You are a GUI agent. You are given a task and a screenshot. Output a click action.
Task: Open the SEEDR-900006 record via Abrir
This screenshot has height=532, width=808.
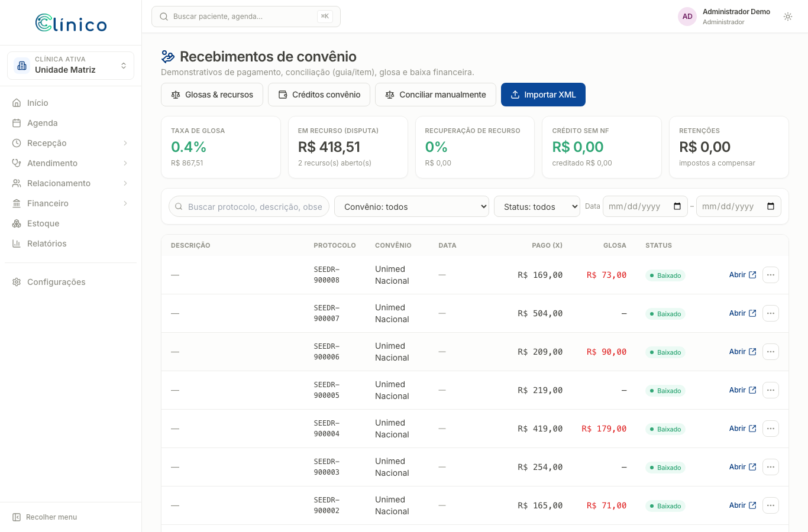click(x=742, y=352)
